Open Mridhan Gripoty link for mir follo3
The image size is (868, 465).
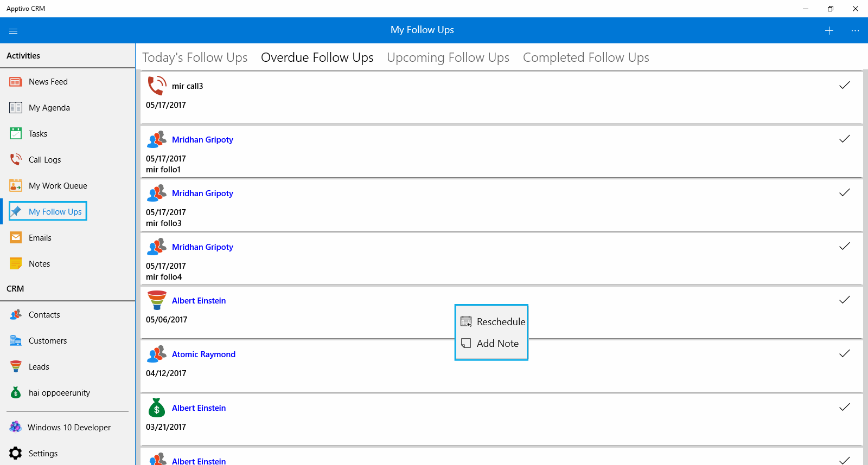point(202,193)
